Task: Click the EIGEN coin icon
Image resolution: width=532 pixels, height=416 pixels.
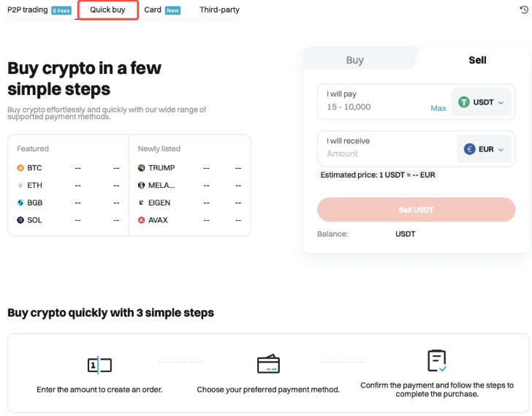Action: click(142, 203)
